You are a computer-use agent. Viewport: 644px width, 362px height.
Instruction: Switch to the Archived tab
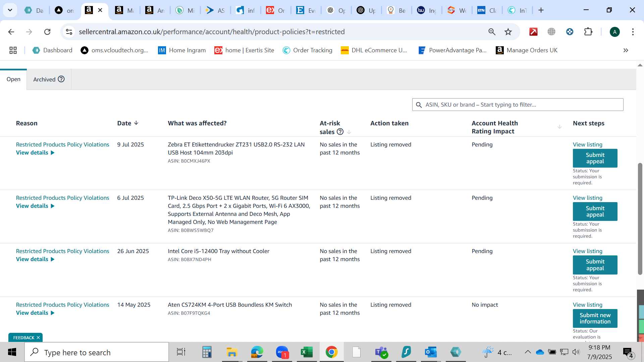(49, 79)
